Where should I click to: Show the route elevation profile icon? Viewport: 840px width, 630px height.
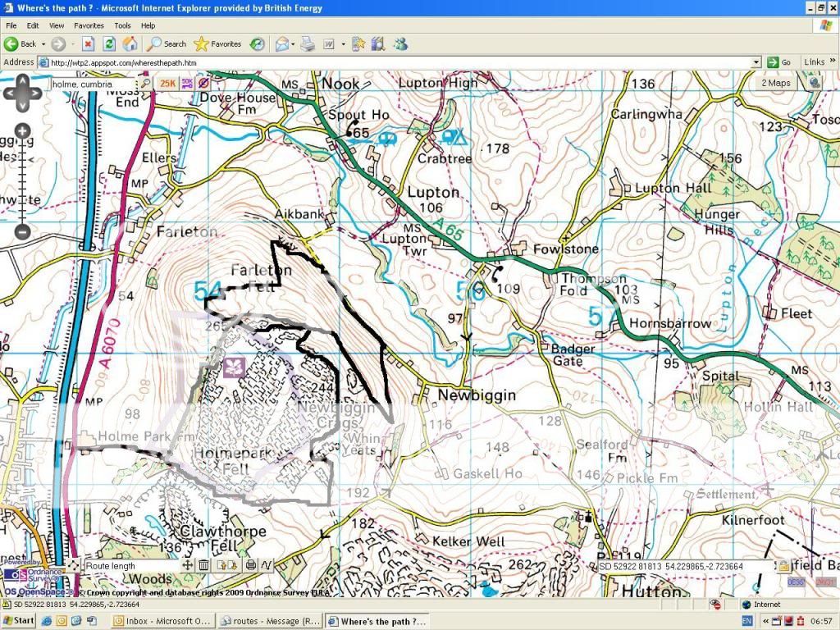[267, 565]
